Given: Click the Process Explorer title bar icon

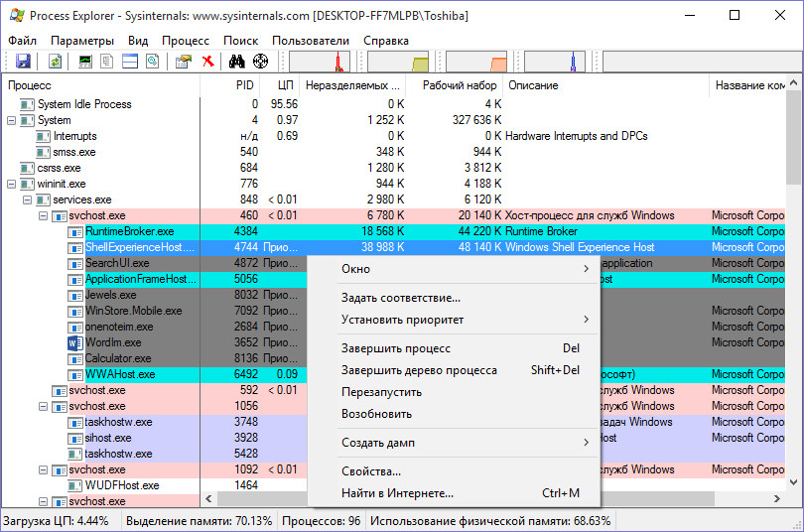Looking at the screenshot, I should 17,15.
